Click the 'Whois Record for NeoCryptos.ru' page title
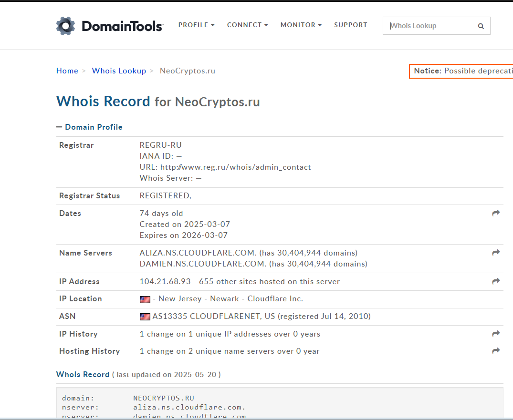 point(158,102)
